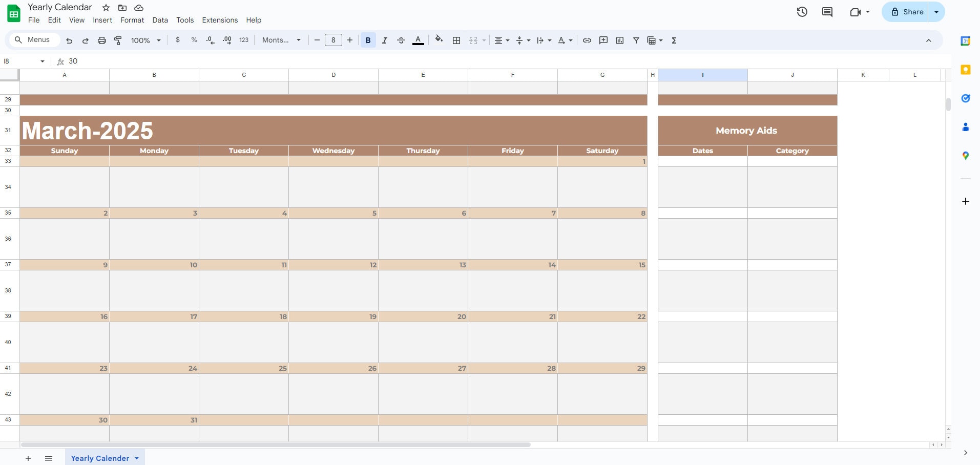This screenshot has height=465, width=980.
Task: Open the Borders tool
Action: 456,40
